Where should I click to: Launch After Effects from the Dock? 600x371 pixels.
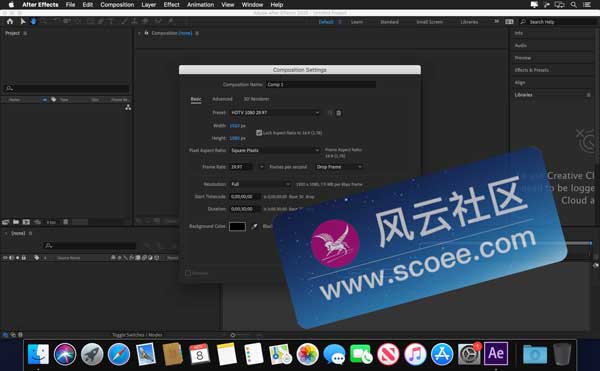[496, 353]
